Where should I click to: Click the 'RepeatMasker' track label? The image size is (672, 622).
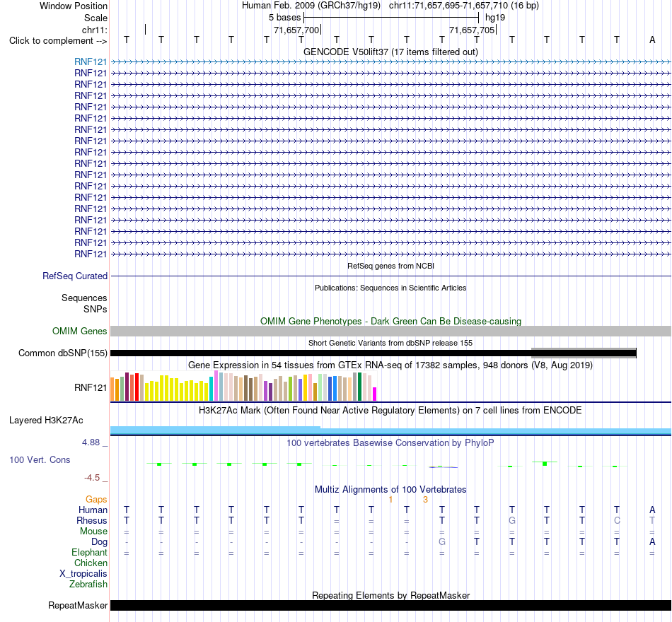point(78,605)
